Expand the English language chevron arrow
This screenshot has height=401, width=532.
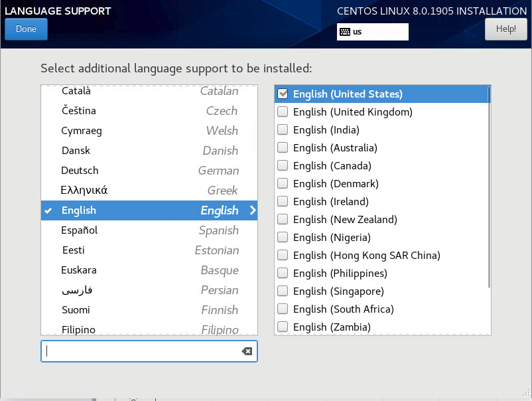click(x=252, y=210)
